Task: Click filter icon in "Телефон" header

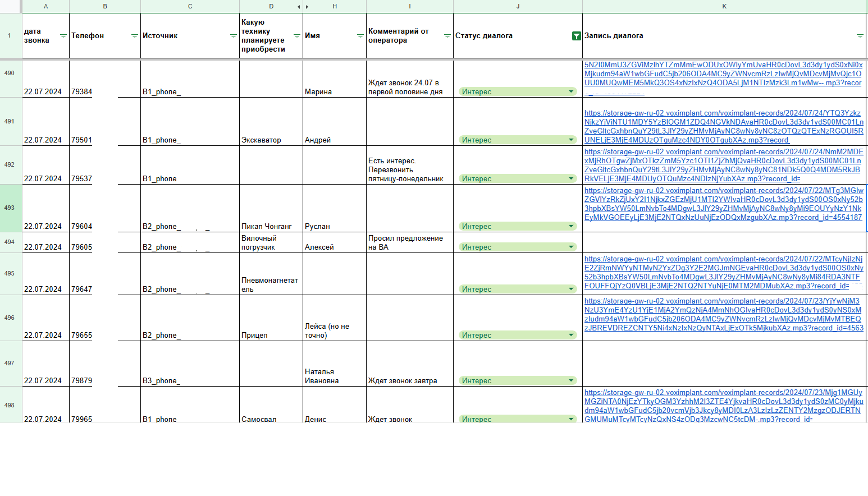Action: pos(134,36)
